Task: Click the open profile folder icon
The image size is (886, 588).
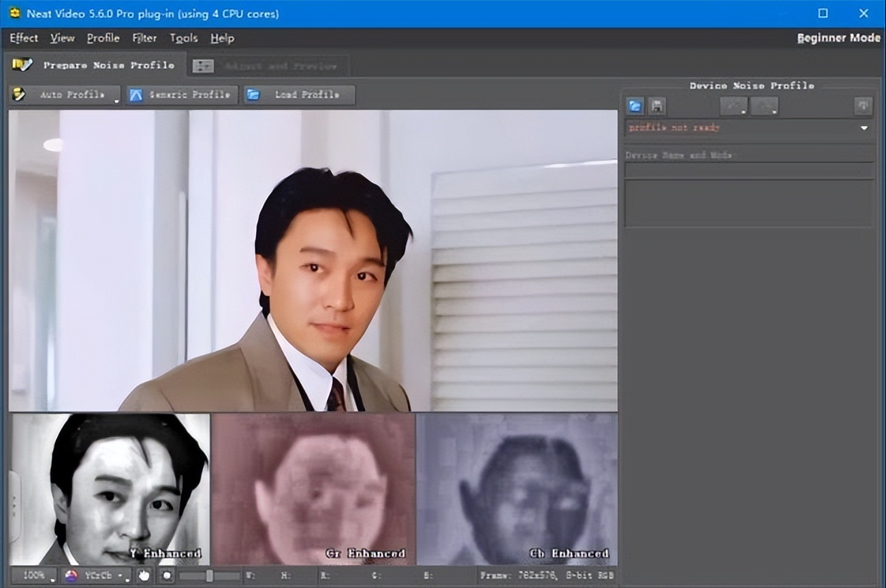Action: [635, 106]
